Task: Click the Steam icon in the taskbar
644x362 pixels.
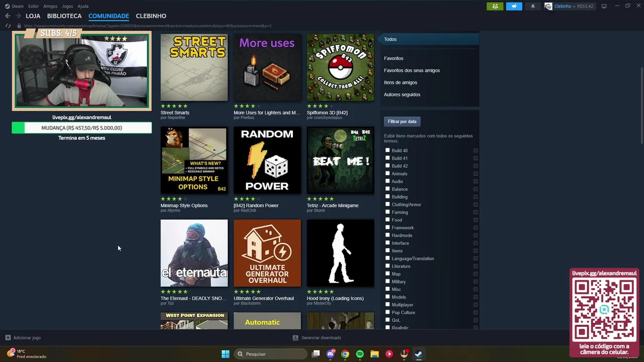Action: point(419,354)
